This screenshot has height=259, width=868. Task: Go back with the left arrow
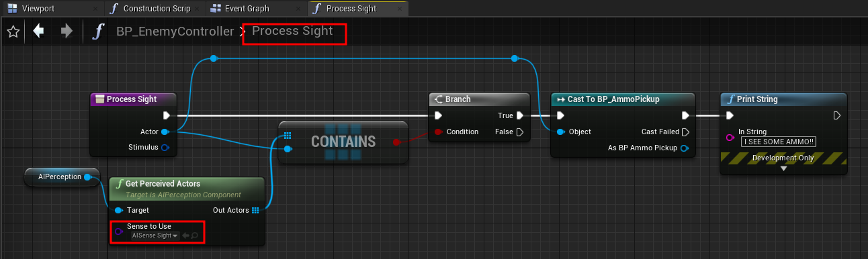tap(38, 31)
